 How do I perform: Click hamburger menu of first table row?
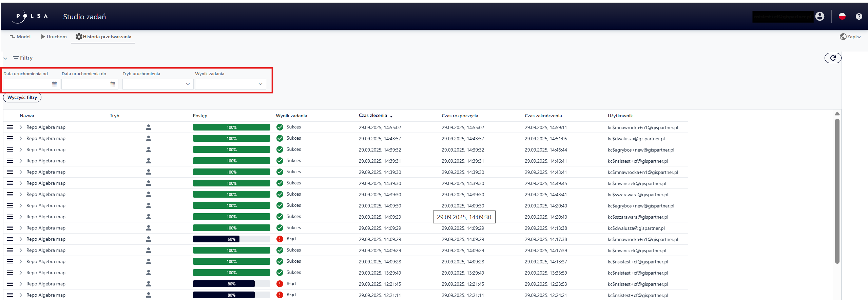tap(10, 127)
